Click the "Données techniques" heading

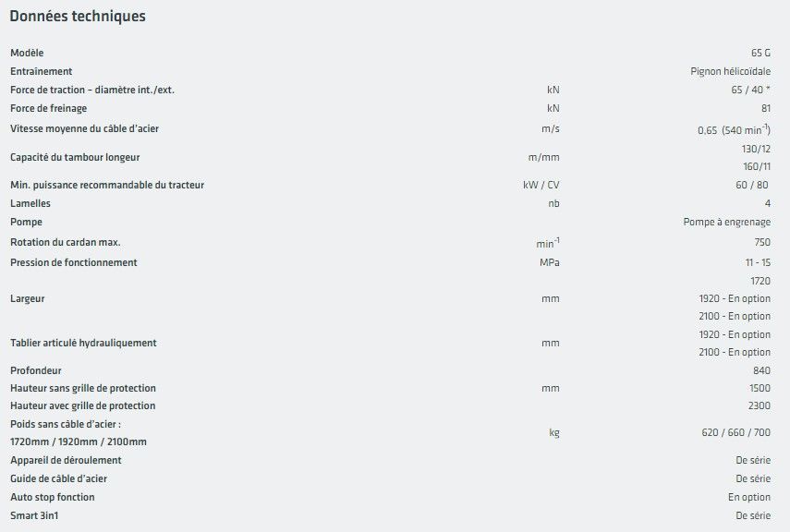tap(77, 17)
